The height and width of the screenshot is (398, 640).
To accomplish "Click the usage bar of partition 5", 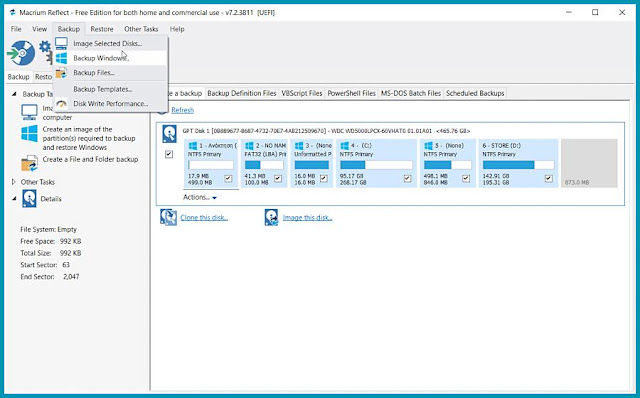I will tap(447, 165).
